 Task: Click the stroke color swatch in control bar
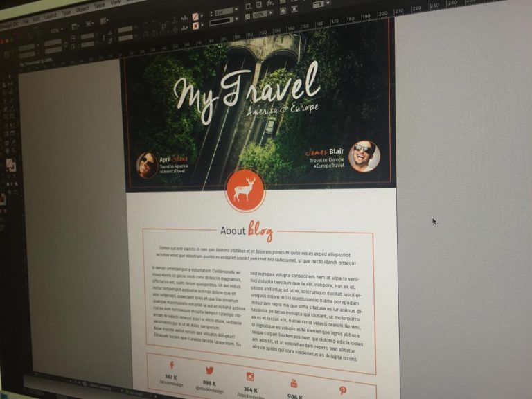tap(195, 26)
